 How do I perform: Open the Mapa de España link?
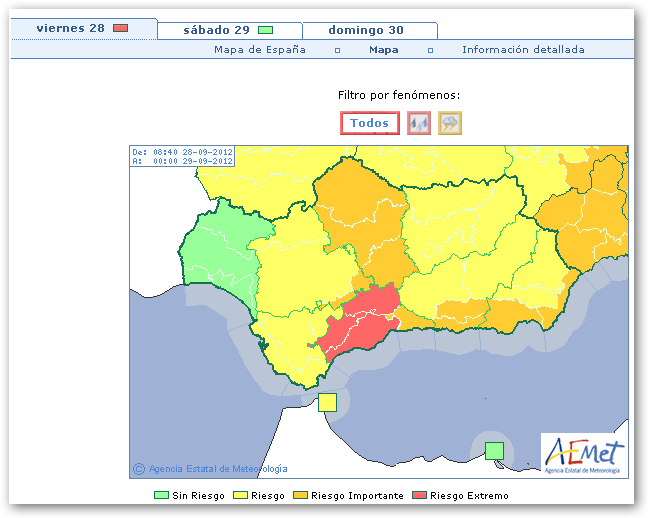point(260,50)
